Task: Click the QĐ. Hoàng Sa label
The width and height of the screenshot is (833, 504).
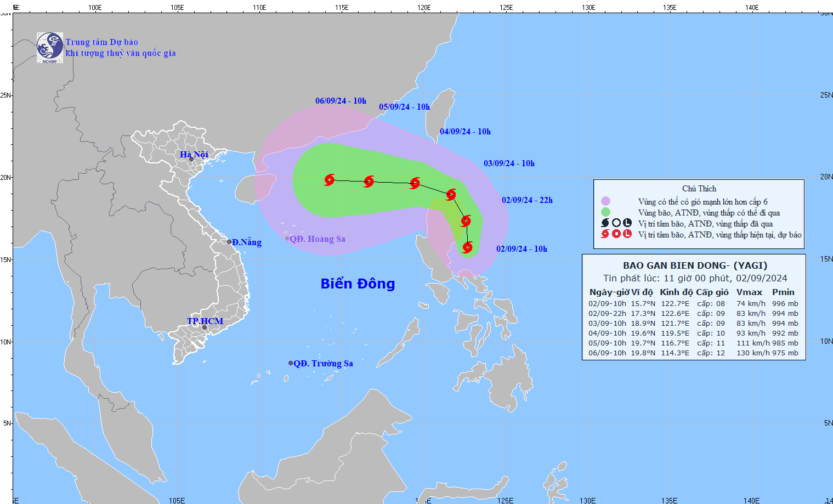Action: [318, 239]
